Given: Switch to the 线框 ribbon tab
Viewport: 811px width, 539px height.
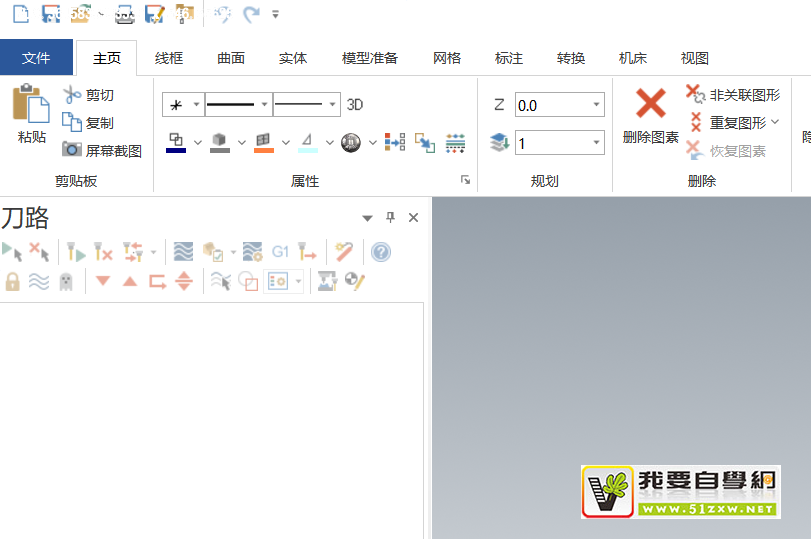Looking at the screenshot, I should point(169,58).
